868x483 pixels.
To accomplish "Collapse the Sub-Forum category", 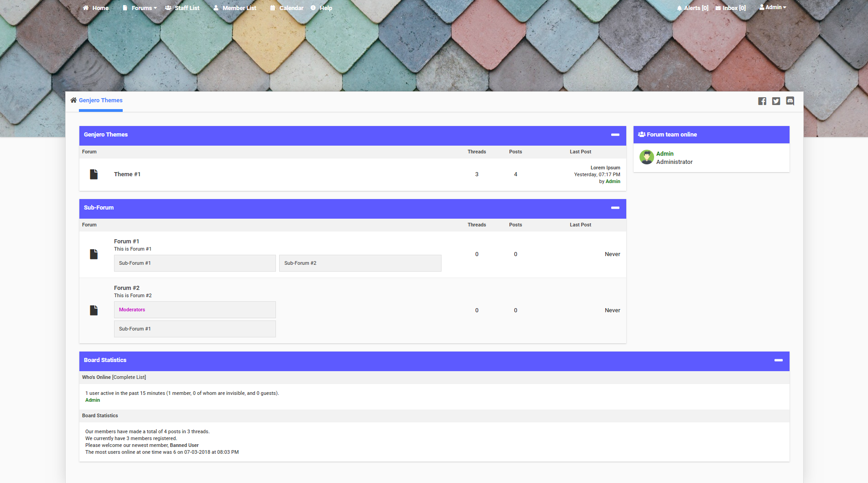I will (x=615, y=208).
